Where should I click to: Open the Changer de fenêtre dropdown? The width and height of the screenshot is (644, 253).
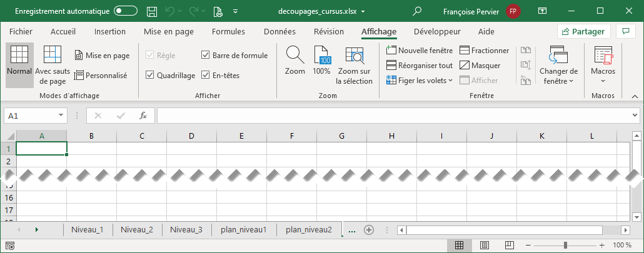coord(558,66)
